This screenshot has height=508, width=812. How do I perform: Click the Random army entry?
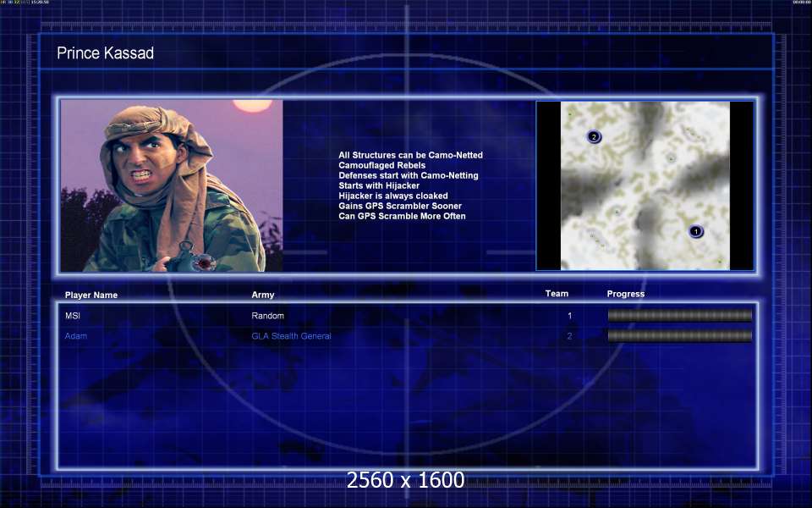pyautogui.click(x=267, y=316)
